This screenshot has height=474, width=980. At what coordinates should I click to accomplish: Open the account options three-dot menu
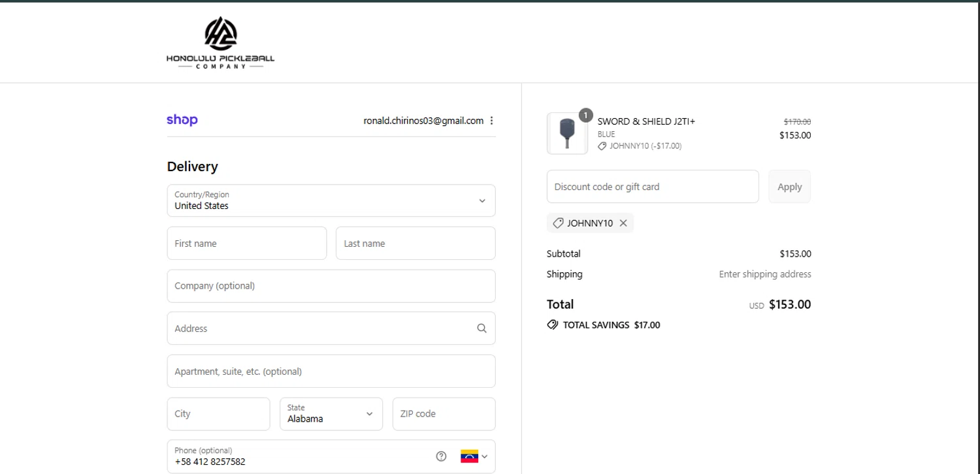pyautogui.click(x=491, y=121)
